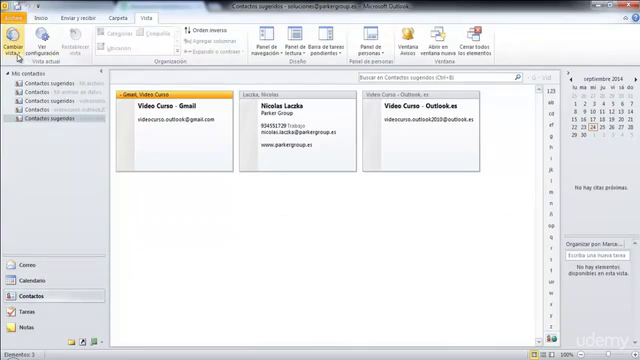Select the Vista ribbon tab

pyautogui.click(x=146, y=18)
